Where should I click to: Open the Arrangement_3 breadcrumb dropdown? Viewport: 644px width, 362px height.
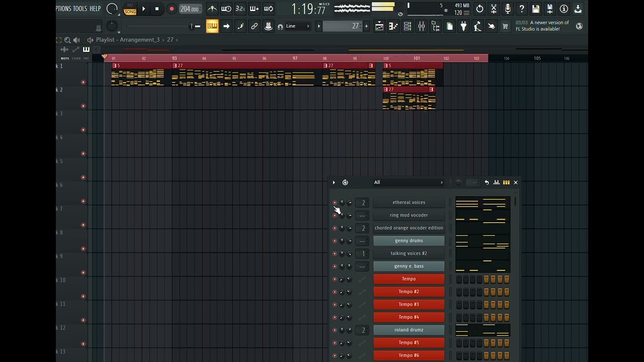click(140, 40)
